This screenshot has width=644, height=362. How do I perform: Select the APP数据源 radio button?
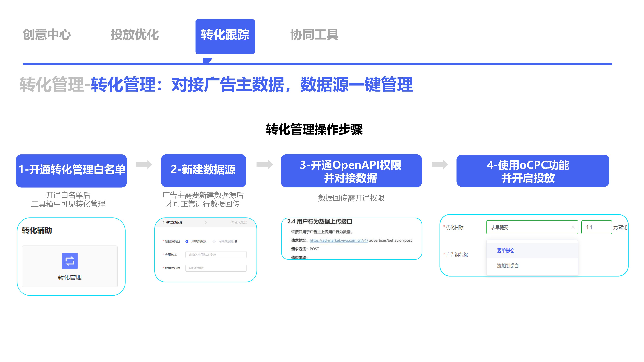[x=187, y=241]
